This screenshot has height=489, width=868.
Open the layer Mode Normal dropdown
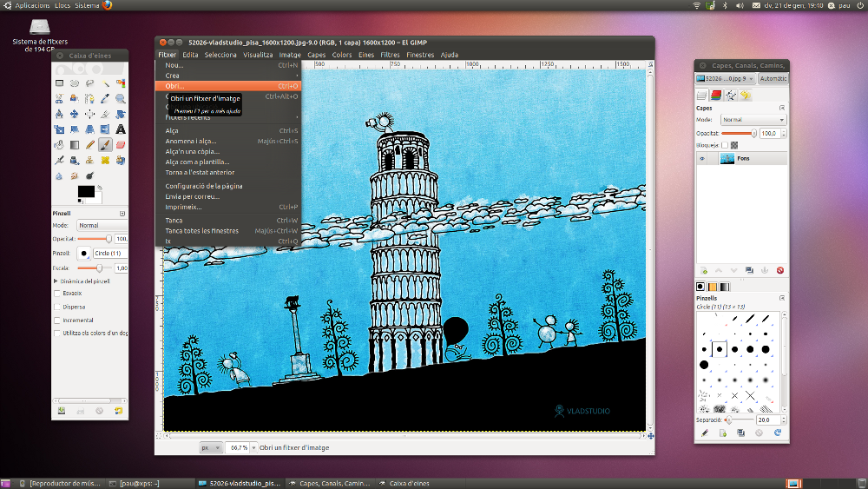(x=753, y=120)
